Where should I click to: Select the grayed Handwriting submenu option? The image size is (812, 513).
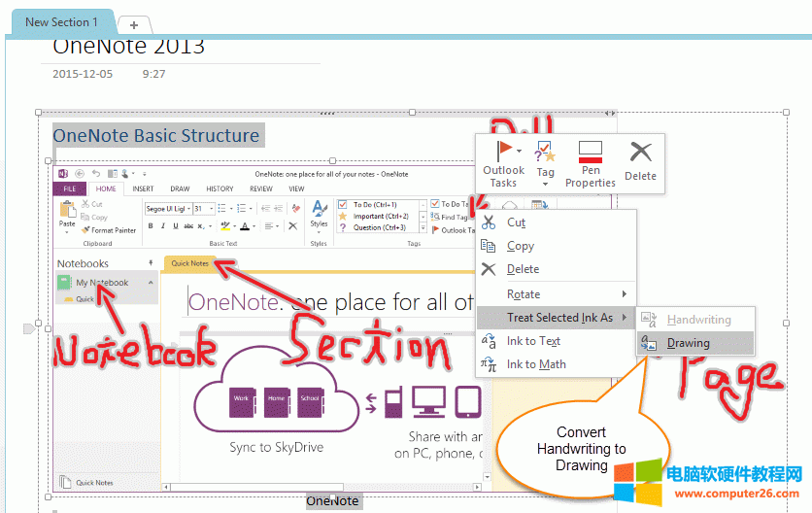(x=698, y=320)
